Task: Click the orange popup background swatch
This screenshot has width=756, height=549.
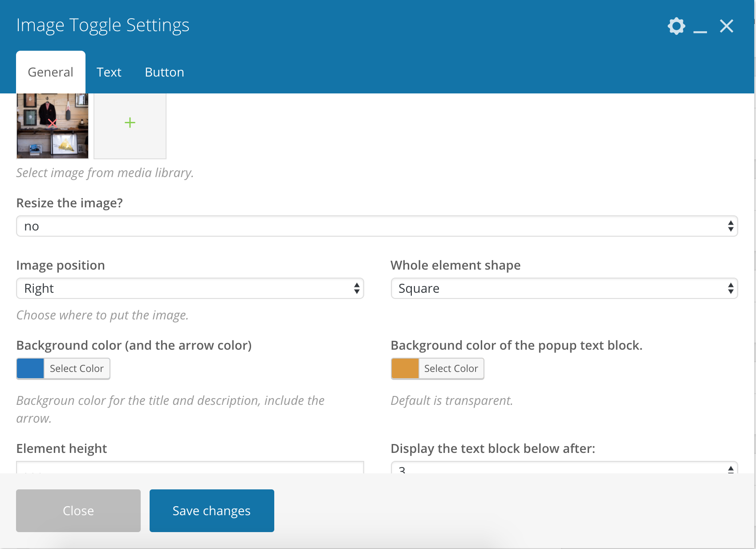Action: [x=405, y=368]
